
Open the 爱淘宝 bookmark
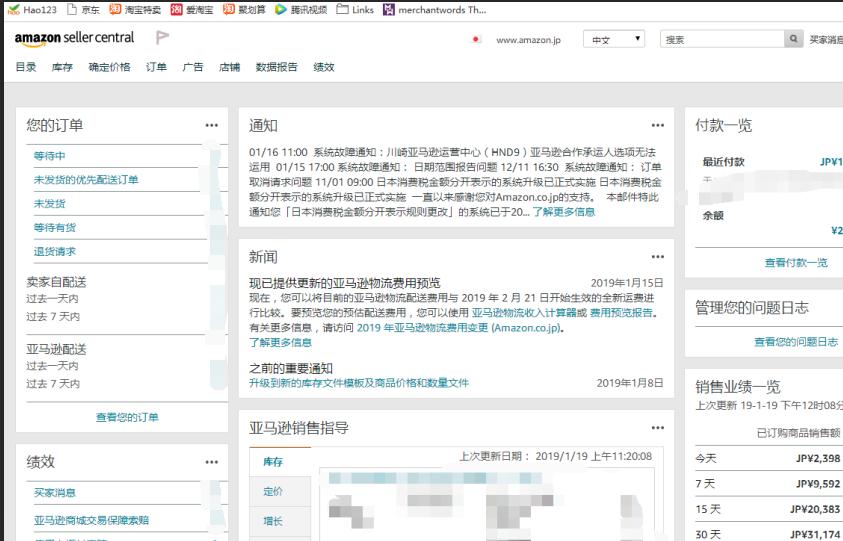192,9
